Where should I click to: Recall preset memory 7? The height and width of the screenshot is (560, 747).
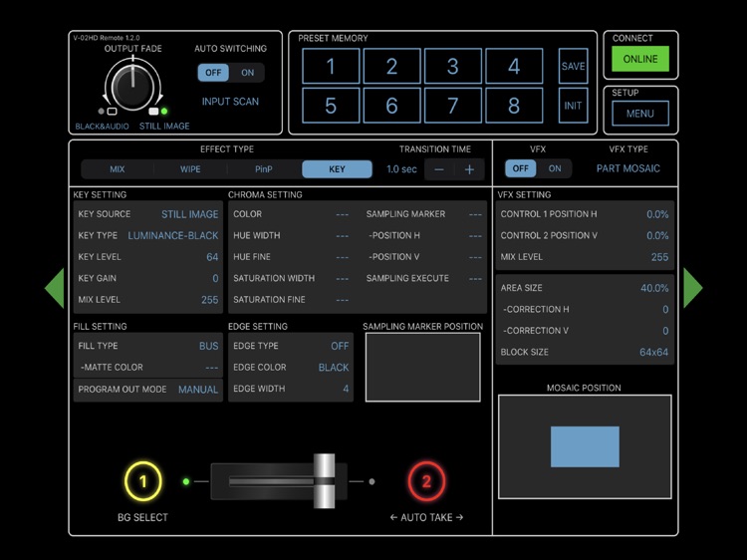coord(452,106)
